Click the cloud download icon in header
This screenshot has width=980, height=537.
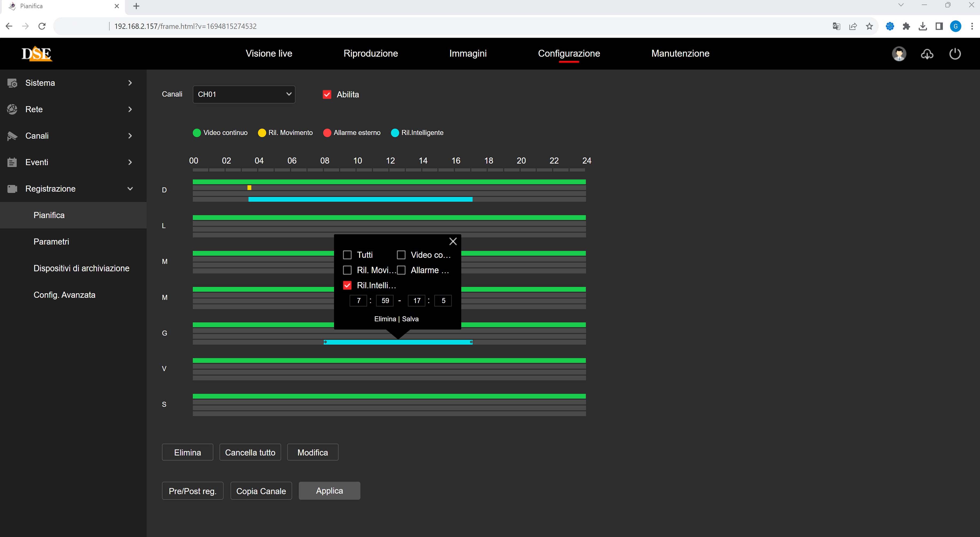pos(927,54)
